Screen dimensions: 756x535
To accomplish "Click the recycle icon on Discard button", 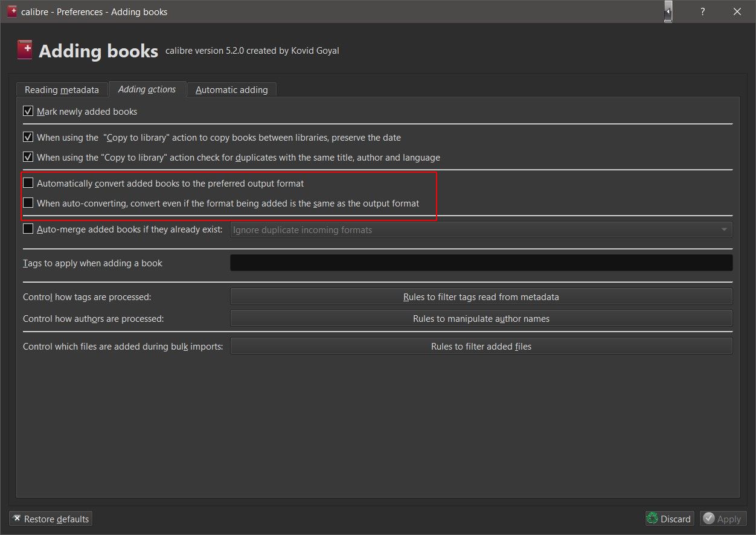I will tap(652, 519).
